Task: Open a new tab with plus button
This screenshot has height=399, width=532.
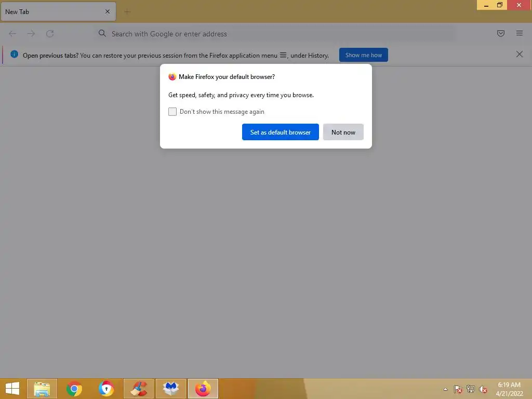Action: coord(127,12)
